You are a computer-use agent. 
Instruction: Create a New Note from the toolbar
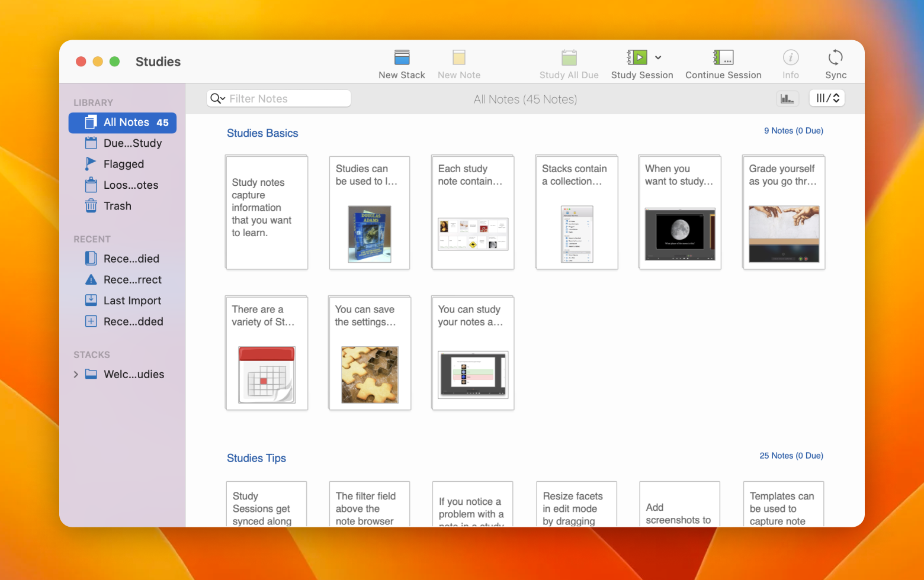[458, 63]
